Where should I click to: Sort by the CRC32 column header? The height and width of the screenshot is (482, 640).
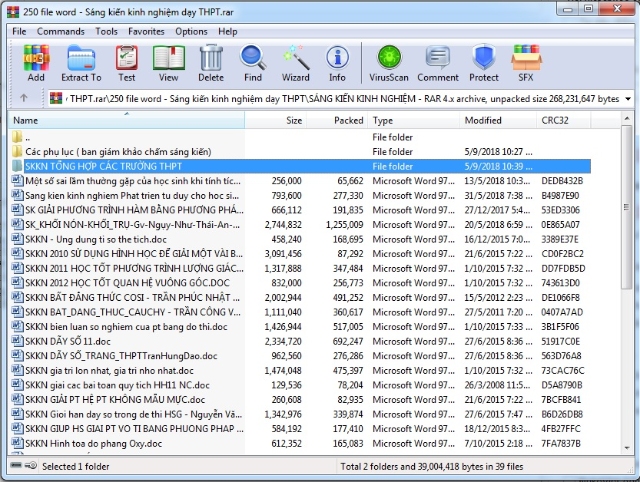(563, 120)
